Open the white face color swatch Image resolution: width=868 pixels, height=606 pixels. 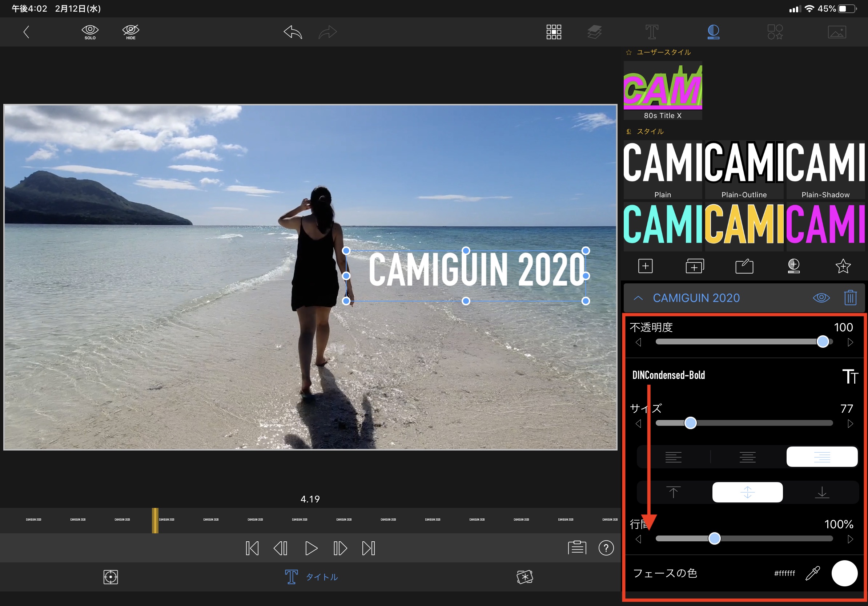point(844,573)
